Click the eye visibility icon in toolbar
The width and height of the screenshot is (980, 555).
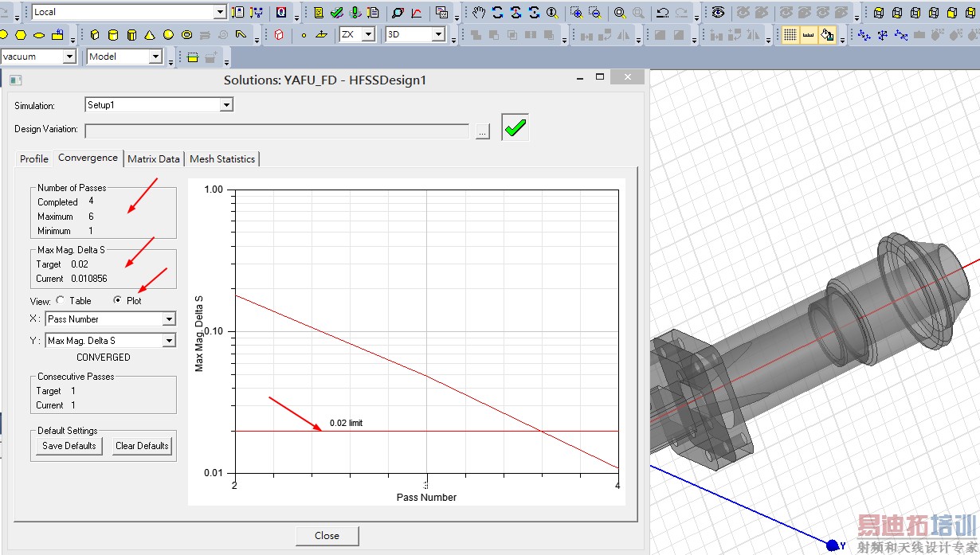719,13
